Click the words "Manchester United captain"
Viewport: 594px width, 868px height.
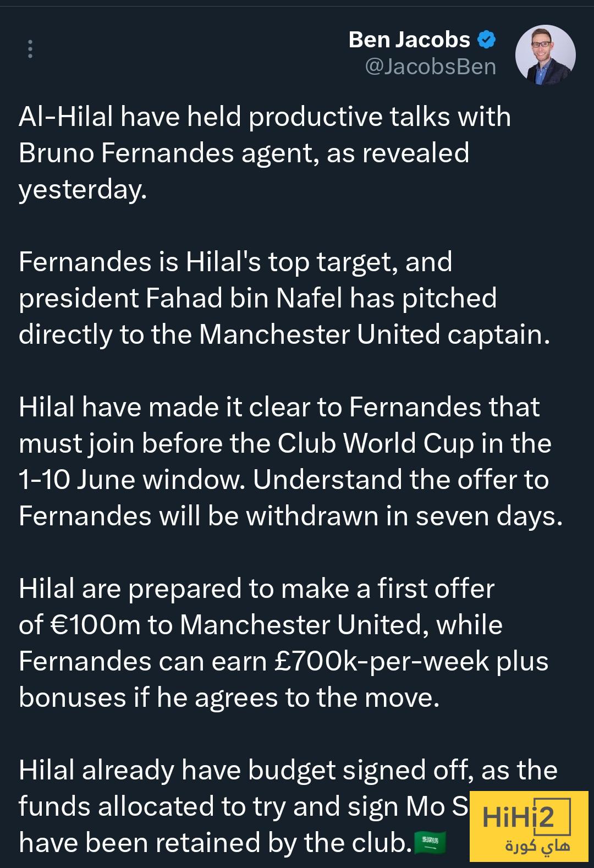[x=374, y=334]
